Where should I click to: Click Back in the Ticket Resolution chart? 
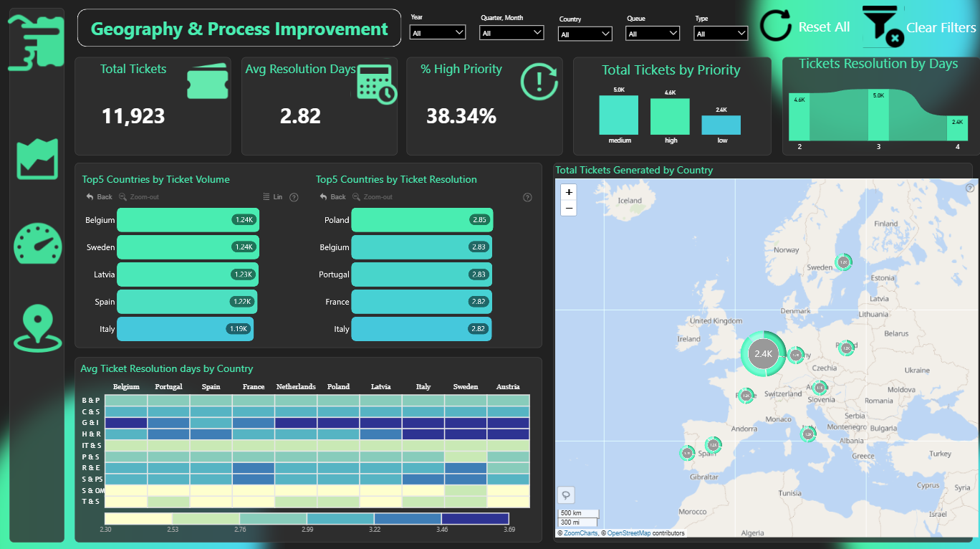(x=333, y=197)
